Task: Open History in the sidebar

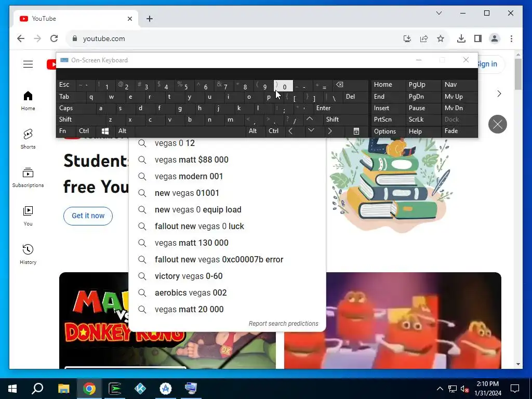Action: tap(28, 255)
